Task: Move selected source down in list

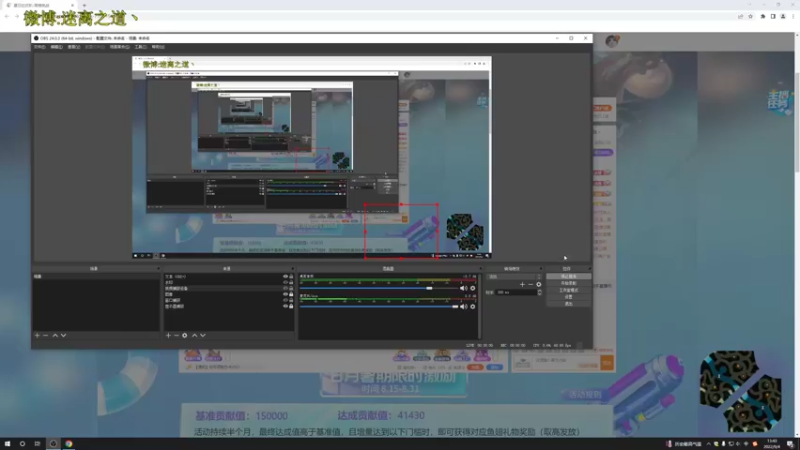Action: pos(203,335)
